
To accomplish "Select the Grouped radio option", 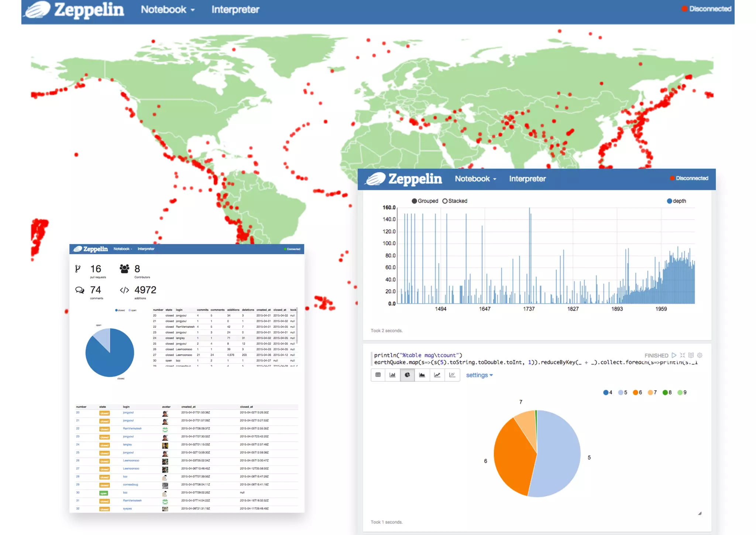I will pos(415,201).
